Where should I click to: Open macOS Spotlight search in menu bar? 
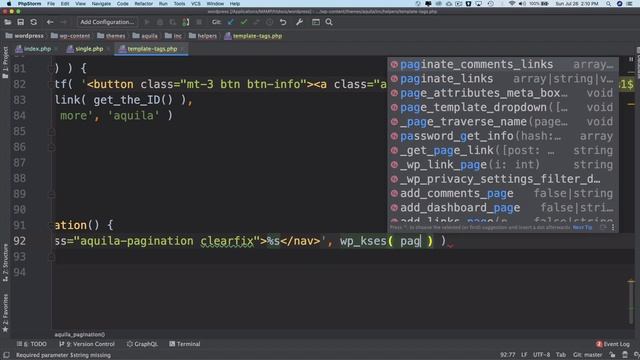[609, 4]
